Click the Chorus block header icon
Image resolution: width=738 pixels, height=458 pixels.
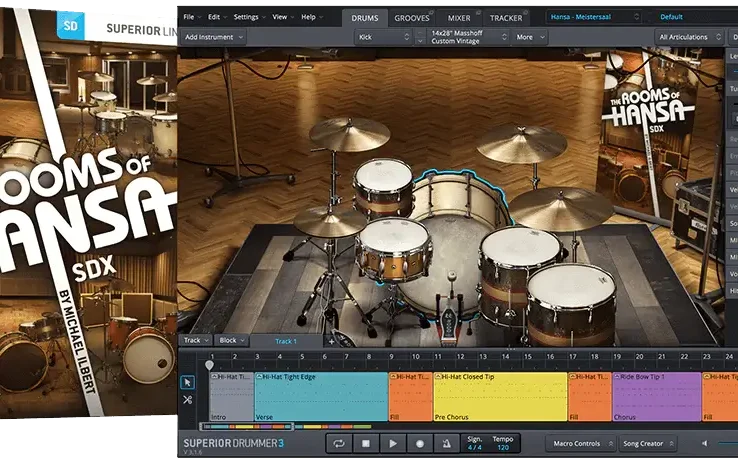pos(617,377)
